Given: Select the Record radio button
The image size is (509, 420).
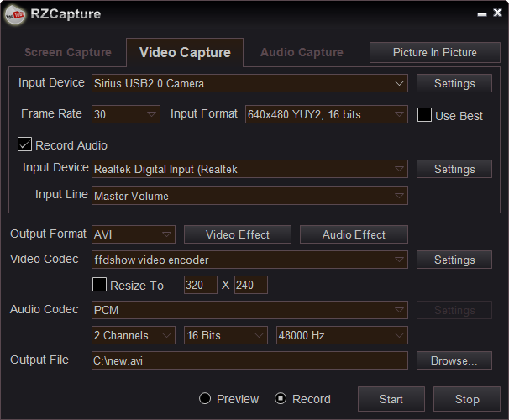Looking at the screenshot, I should [281, 398].
